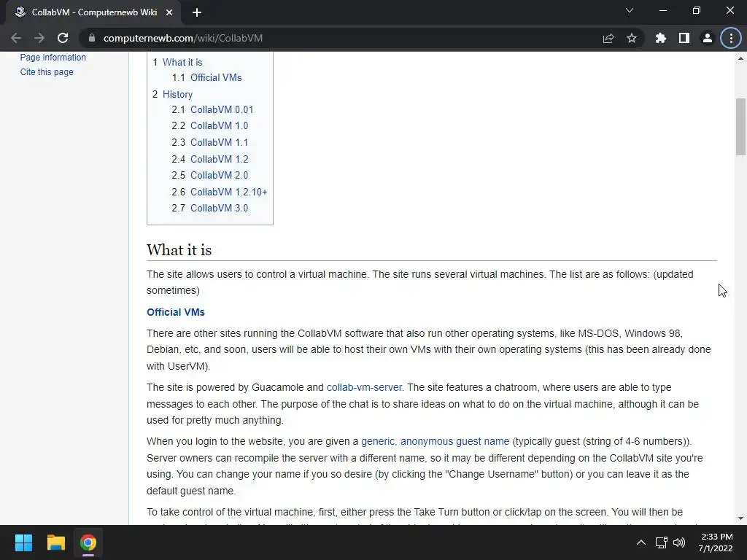747x560 pixels.
Task: Open the tab search chevron
Action: coord(630,10)
